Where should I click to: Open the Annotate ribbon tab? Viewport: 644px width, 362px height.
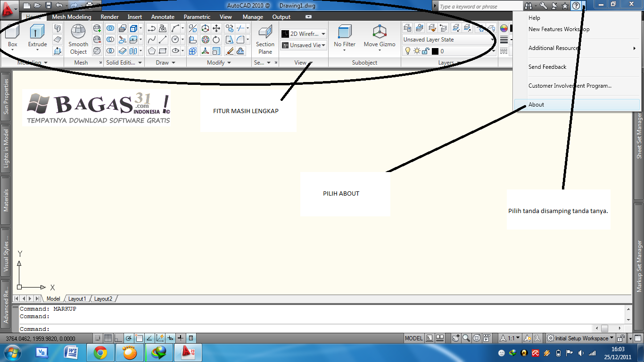pos(163,17)
